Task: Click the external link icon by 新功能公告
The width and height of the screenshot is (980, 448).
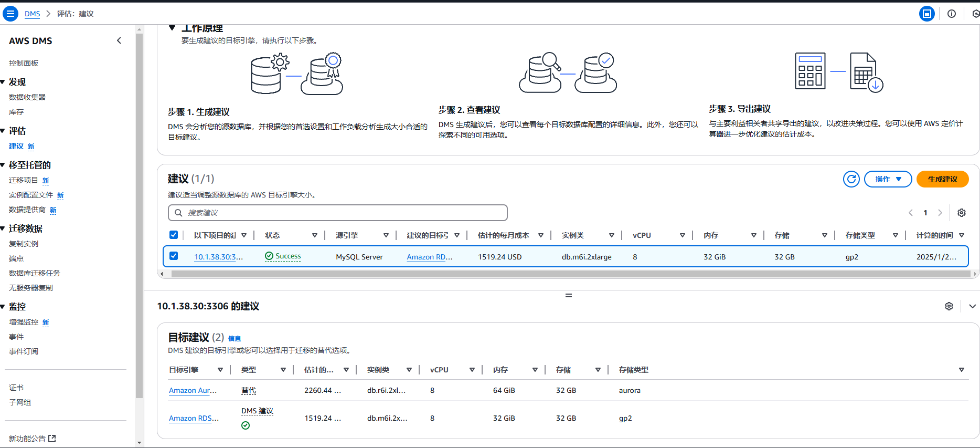Action: click(x=52, y=439)
